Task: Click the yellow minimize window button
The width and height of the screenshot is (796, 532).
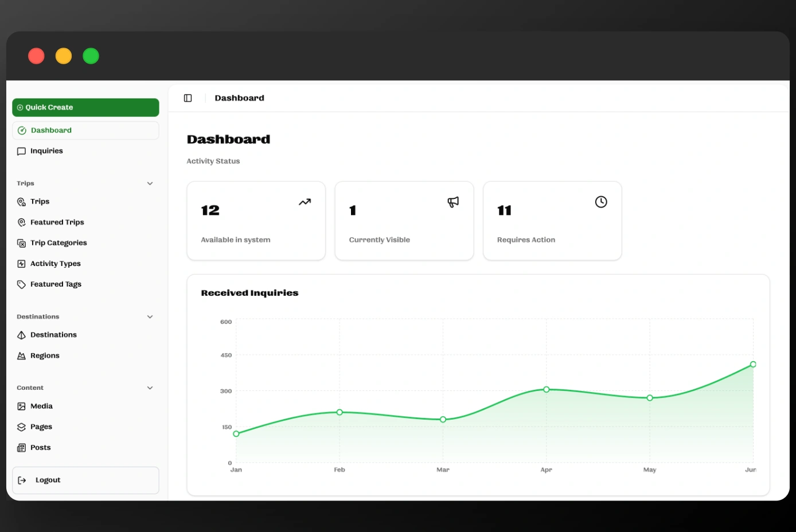Action: pyautogui.click(x=64, y=56)
